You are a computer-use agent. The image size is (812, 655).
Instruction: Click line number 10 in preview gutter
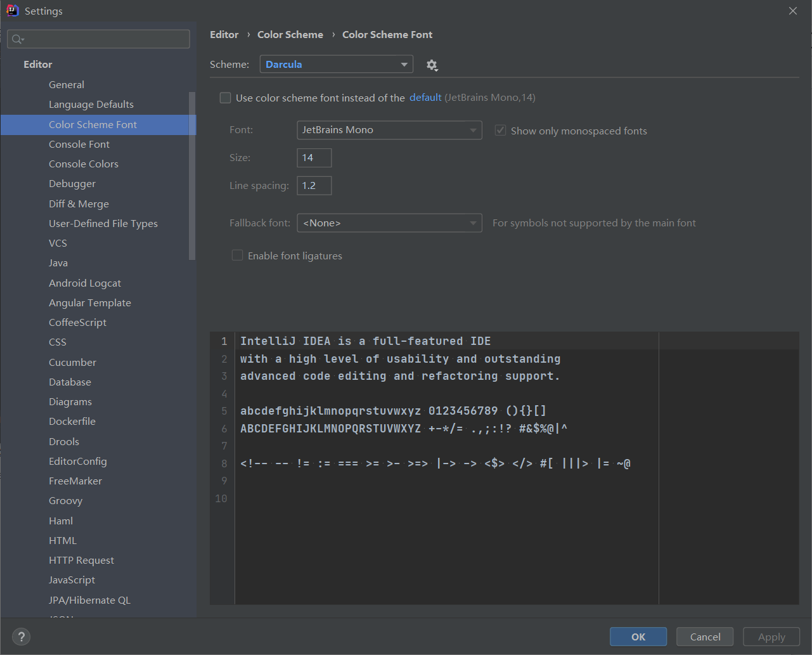click(x=221, y=498)
